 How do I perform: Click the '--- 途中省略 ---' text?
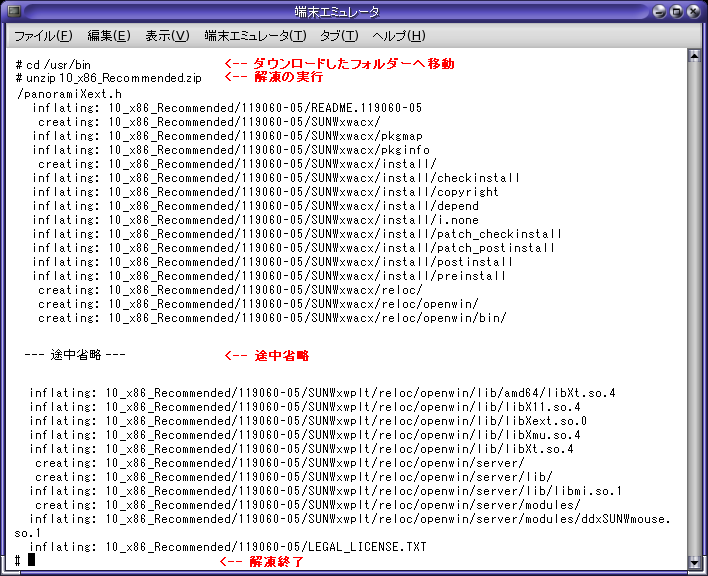point(75,355)
